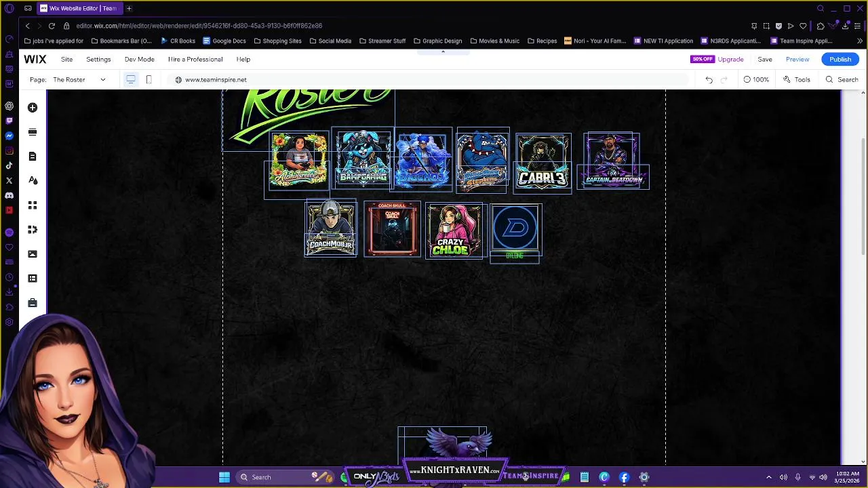Screen dimensions: 868x488
Task: Open Facebook from the taskbar
Action: click(625, 477)
